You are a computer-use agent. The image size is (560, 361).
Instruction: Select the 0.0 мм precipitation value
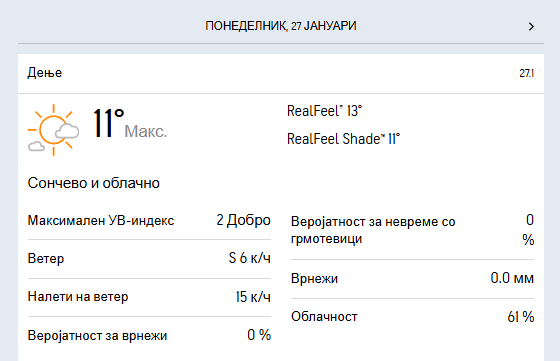click(512, 278)
